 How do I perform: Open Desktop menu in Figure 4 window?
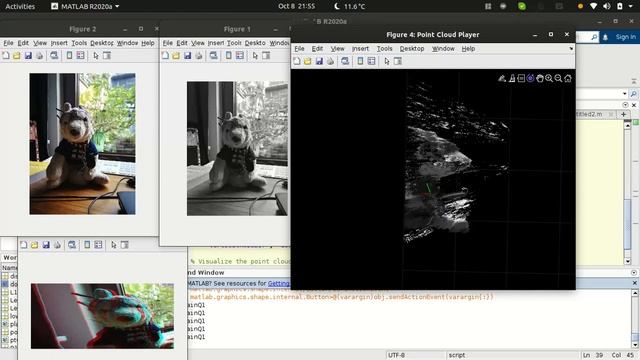pos(411,49)
